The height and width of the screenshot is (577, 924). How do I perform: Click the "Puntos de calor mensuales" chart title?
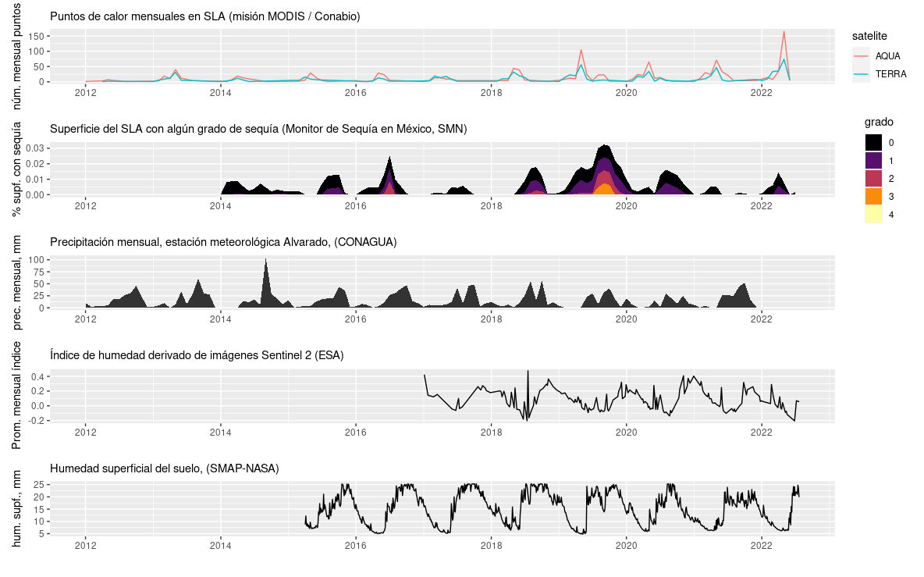tap(204, 16)
